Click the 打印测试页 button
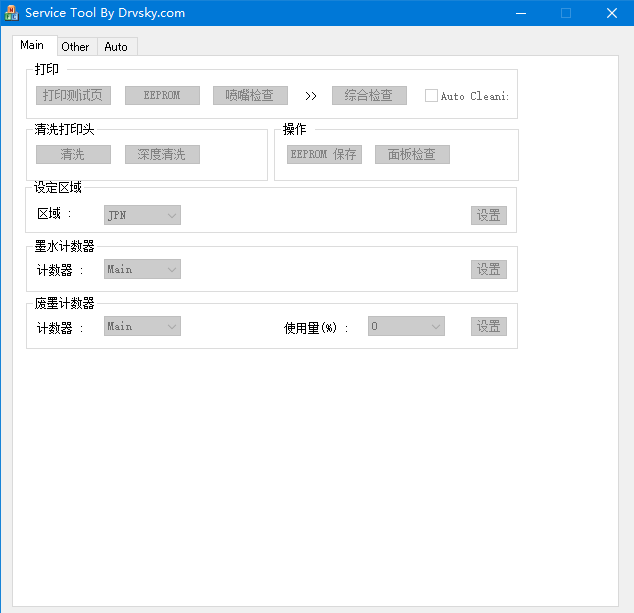634x613 pixels. pos(73,95)
